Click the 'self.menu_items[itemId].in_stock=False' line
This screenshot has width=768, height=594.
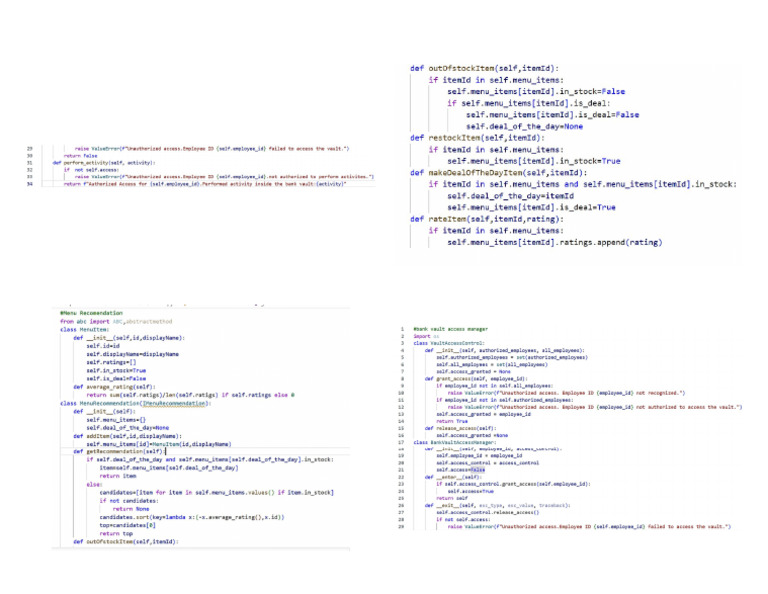coord(536,92)
